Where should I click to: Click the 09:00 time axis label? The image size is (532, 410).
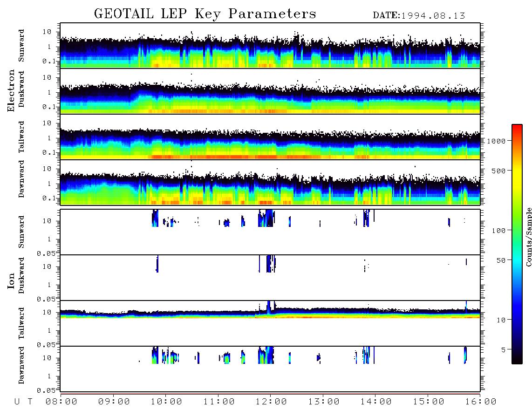coord(114,402)
